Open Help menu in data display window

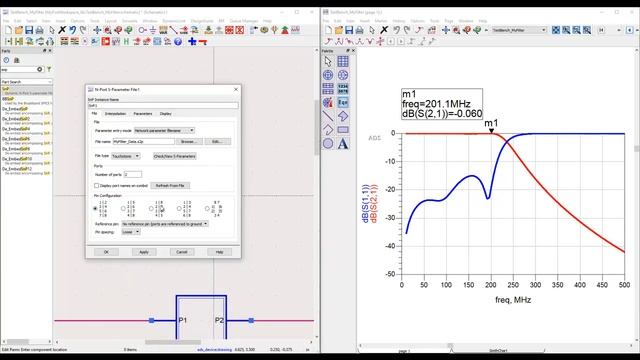pyautogui.click(x=483, y=21)
